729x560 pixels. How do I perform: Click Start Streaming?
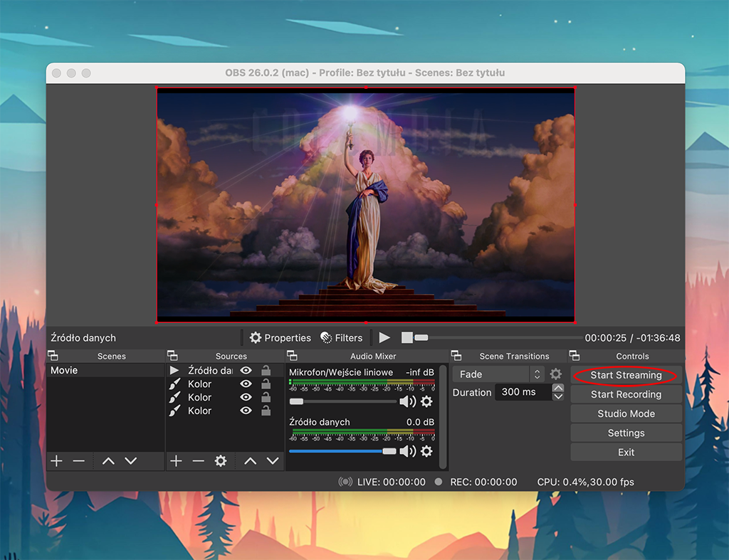pyautogui.click(x=626, y=375)
